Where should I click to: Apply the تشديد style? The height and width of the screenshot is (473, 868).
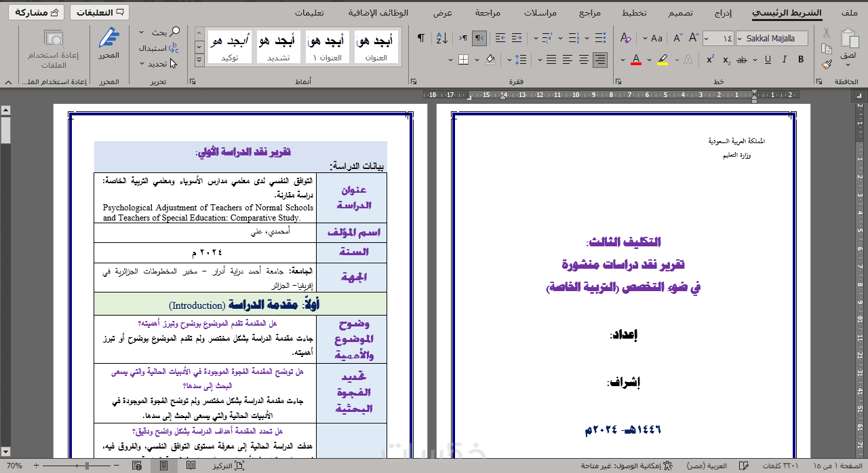pyautogui.click(x=279, y=47)
